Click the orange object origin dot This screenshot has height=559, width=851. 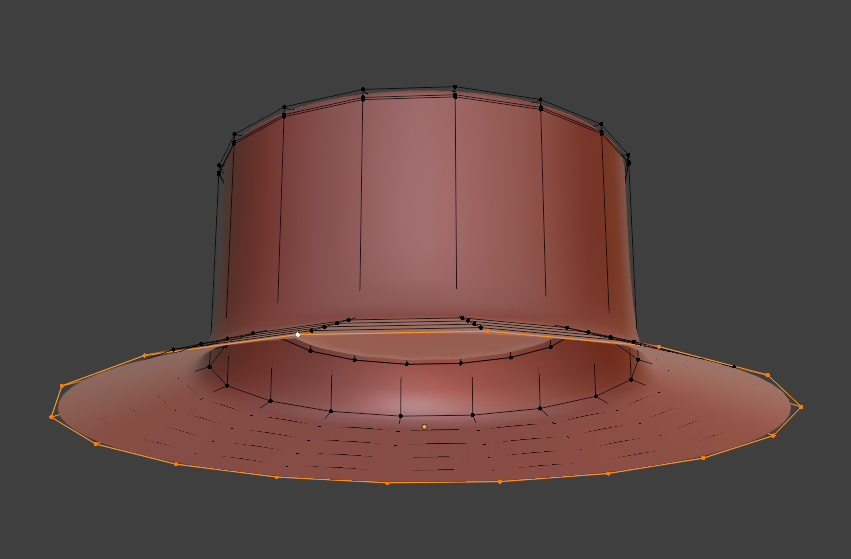[x=424, y=427]
